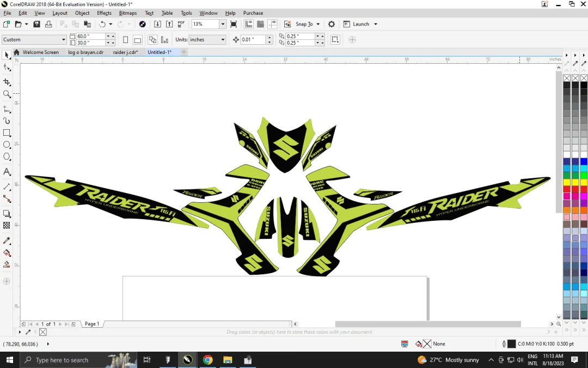Click the Publish to PDF icon
The height and width of the screenshot is (368, 588).
[181, 24]
